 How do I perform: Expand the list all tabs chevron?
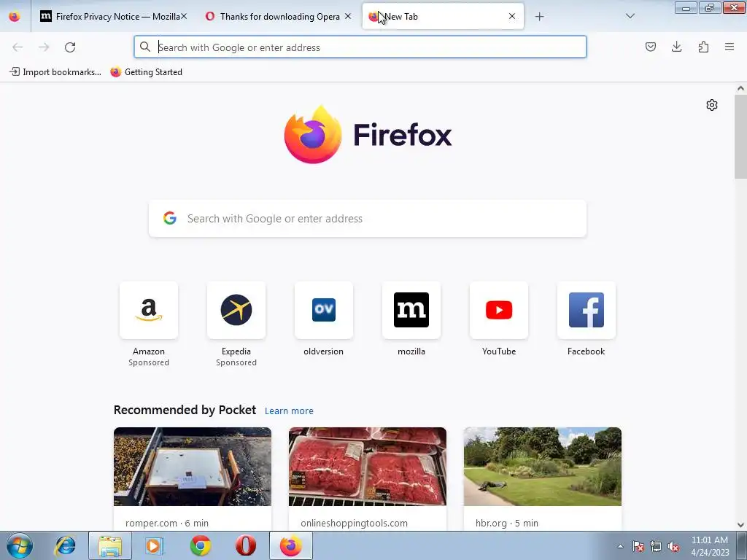pos(630,16)
